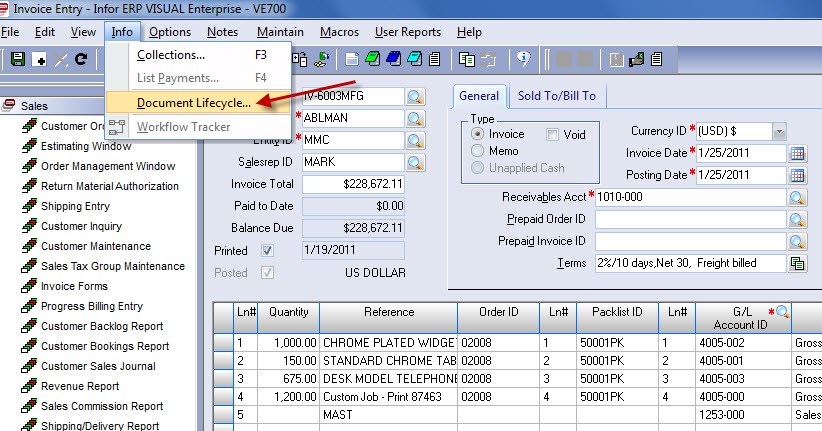
Task: Click the G/L Account ID column lookup icon
Action: click(783, 311)
